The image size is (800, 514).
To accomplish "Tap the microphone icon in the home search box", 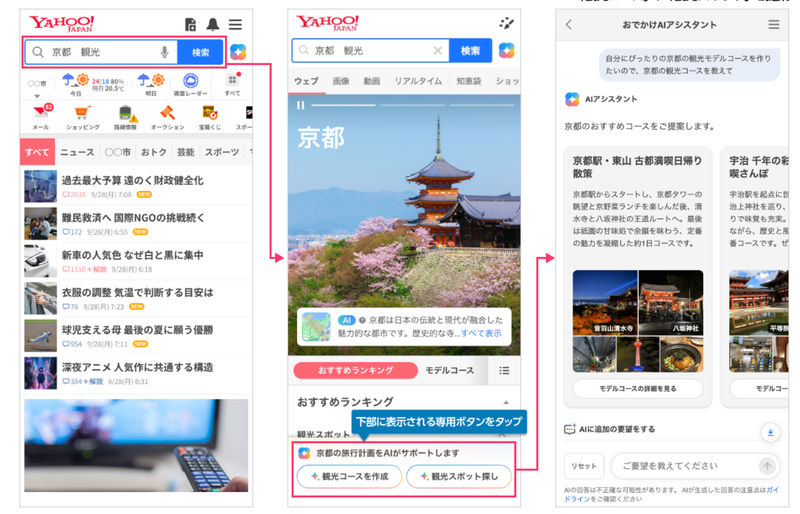I will click(x=164, y=52).
